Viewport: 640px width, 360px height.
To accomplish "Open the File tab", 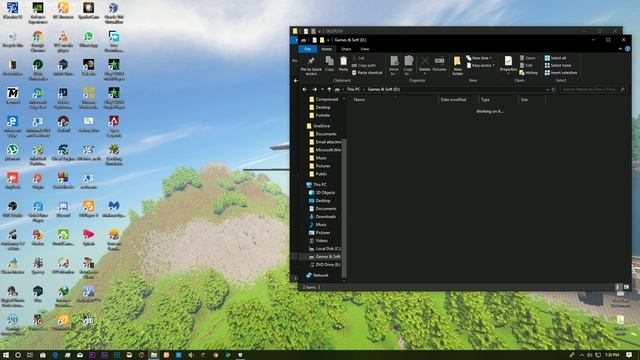I will tap(308, 49).
